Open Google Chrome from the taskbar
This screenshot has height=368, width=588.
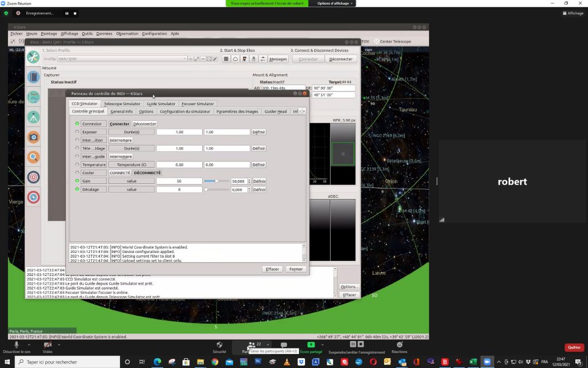215,362
